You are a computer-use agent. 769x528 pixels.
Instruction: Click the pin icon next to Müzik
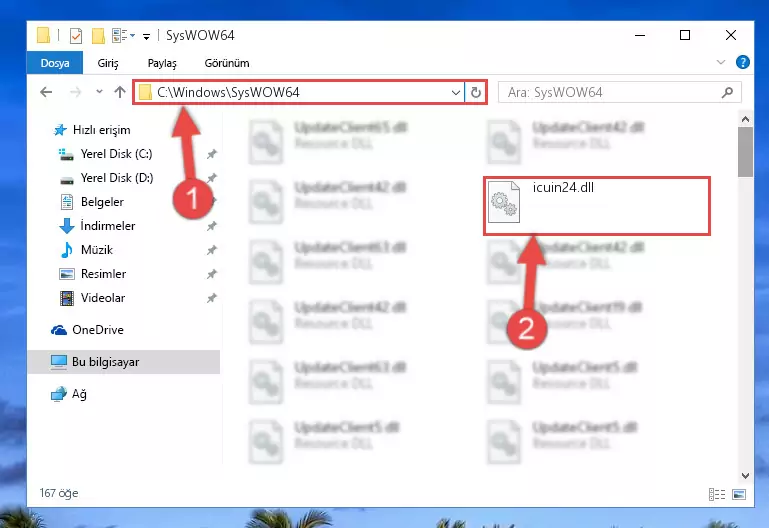click(x=211, y=251)
